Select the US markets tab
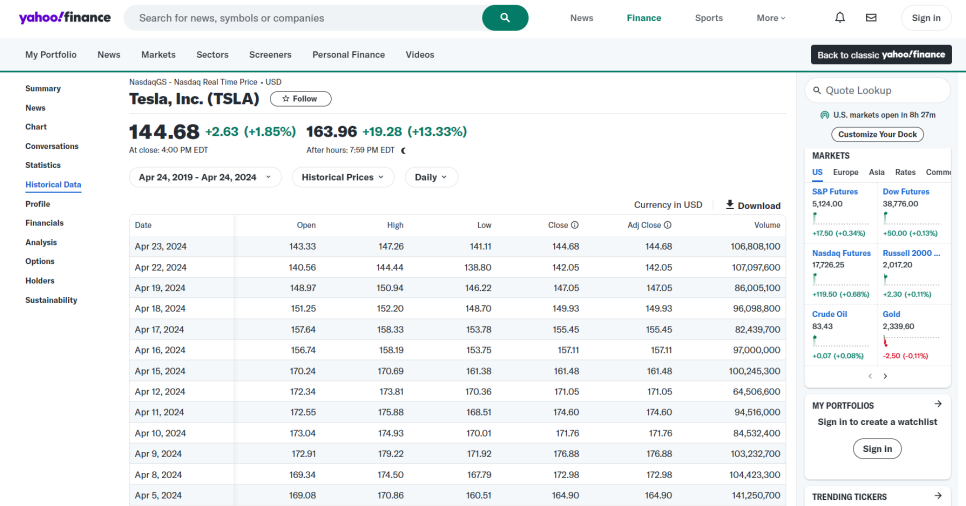 click(817, 173)
